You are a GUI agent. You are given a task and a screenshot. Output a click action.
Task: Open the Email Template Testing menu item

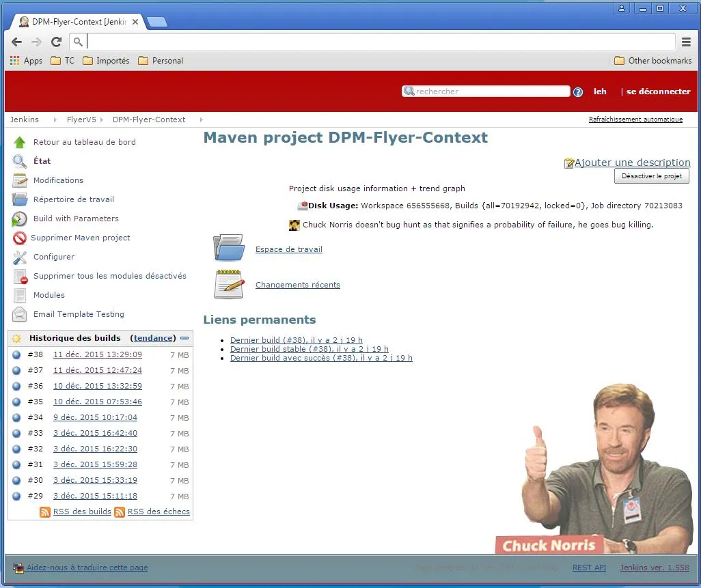pyautogui.click(x=79, y=315)
